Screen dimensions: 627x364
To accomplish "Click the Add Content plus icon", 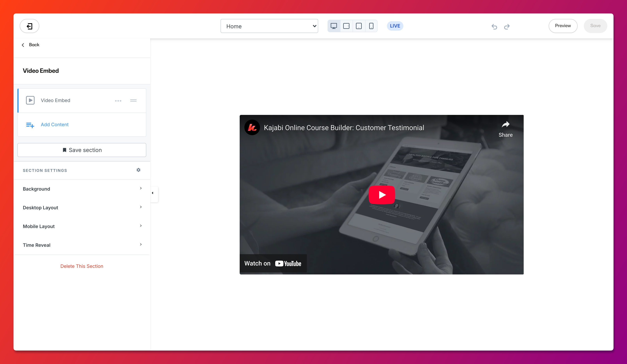I will (x=30, y=125).
